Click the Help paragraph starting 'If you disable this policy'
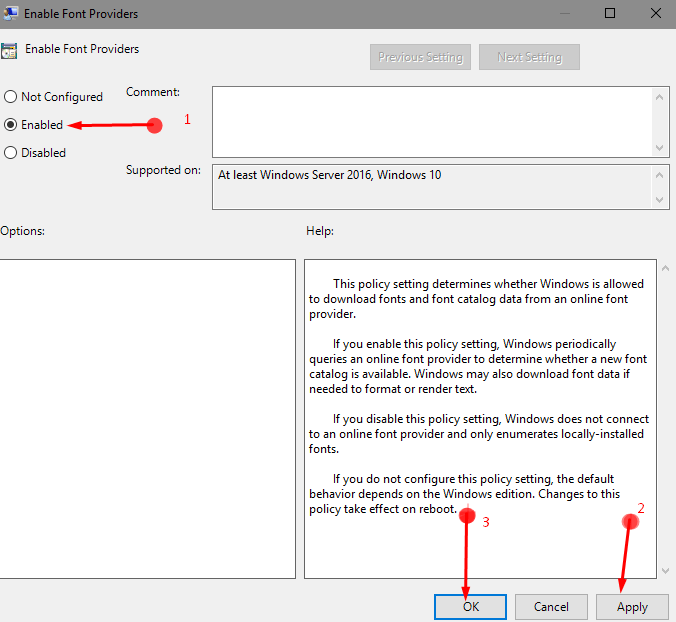The height and width of the screenshot is (622, 676). coord(479,434)
